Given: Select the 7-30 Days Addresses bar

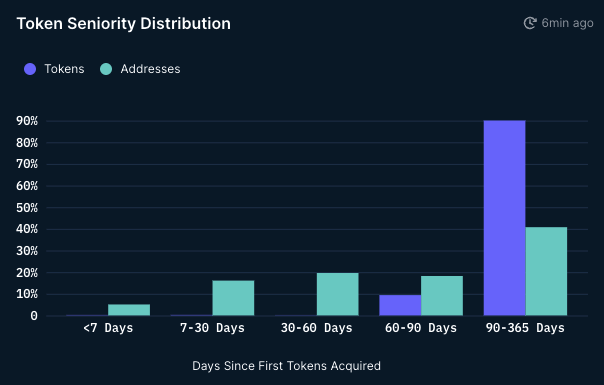Looking at the screenshot, I should [x=233, y=298].
